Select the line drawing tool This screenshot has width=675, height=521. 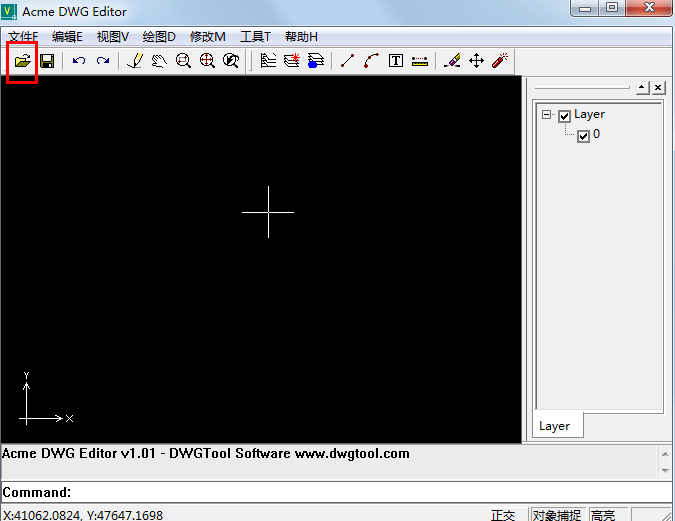tap(347, 61)
